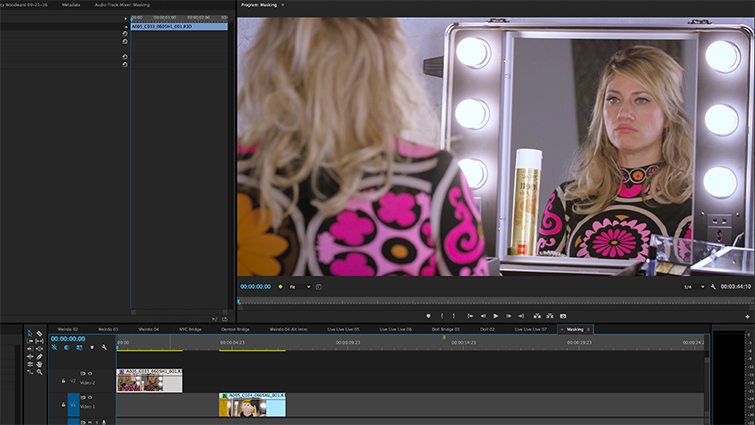Open the 1/4 playback resolution dropdown
Image resolution: width=755 pixels, height=425 pixels.
[693, 287]
